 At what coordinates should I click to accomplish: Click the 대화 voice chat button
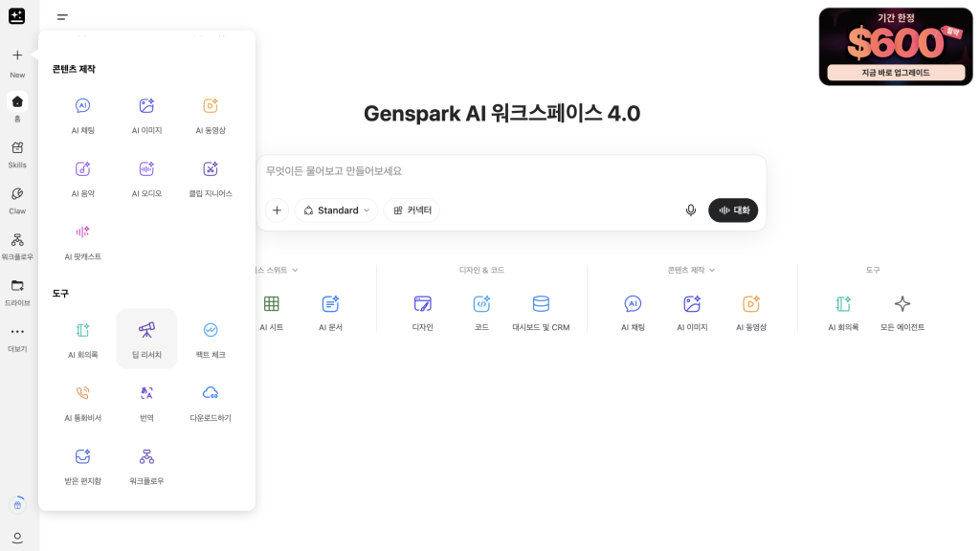(x=733, y=209)
